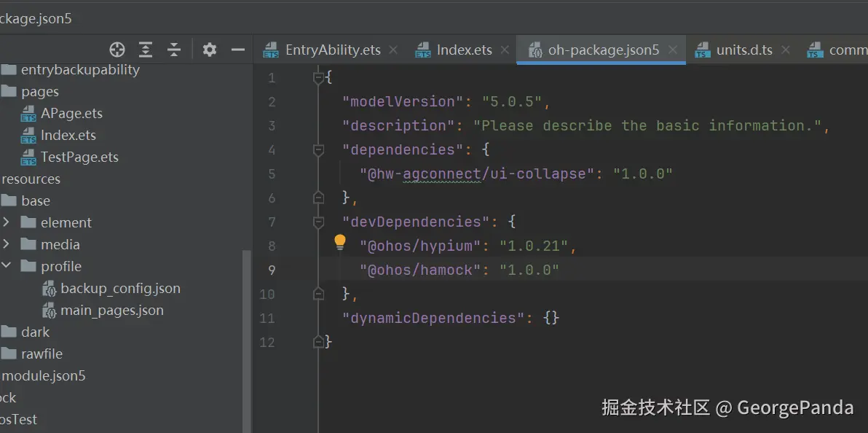Select the media folder

tap(60, 244)
